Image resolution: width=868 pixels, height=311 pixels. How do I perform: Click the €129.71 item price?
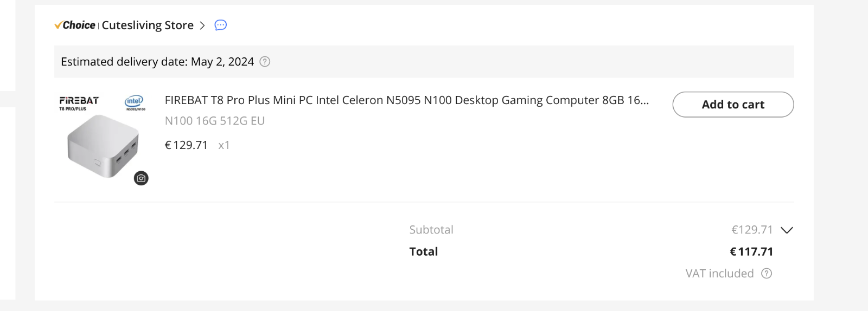tap(186, 145)
